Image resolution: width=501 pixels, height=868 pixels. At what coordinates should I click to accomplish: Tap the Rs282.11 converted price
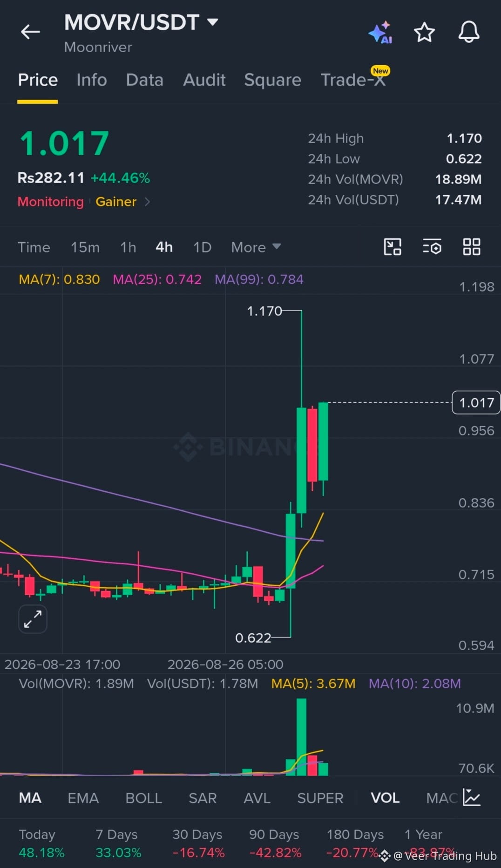tap(51, 178)
